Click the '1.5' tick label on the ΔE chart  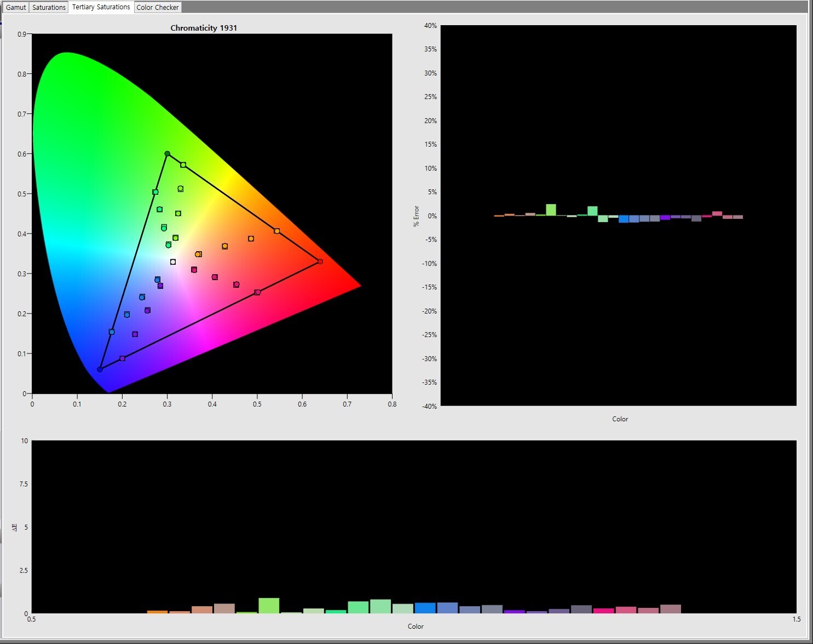(796, 619)
